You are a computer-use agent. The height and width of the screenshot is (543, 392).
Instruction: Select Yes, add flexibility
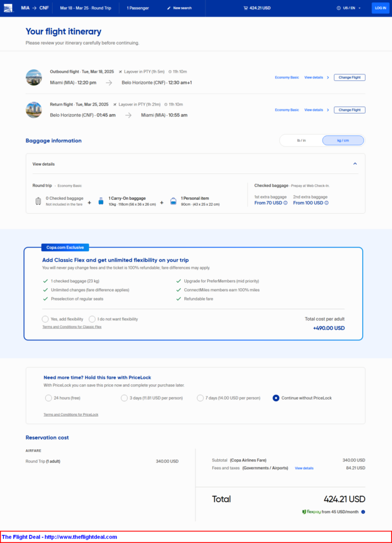[x=45, y=319]
